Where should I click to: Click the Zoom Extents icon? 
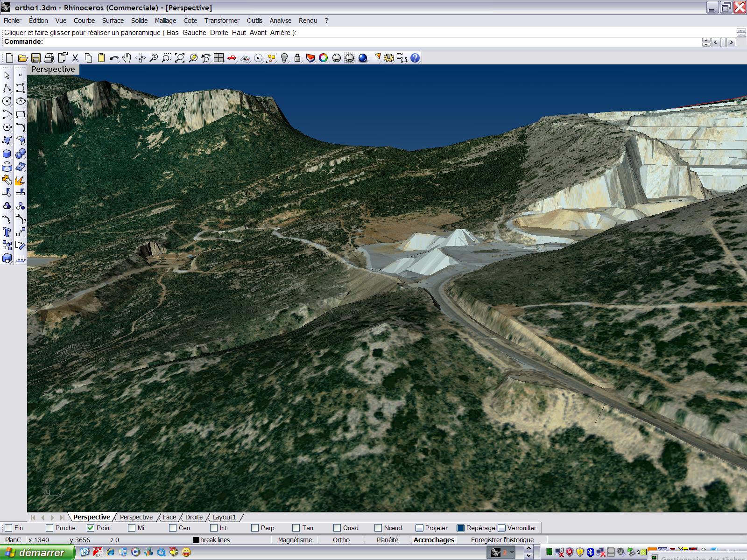180,58
